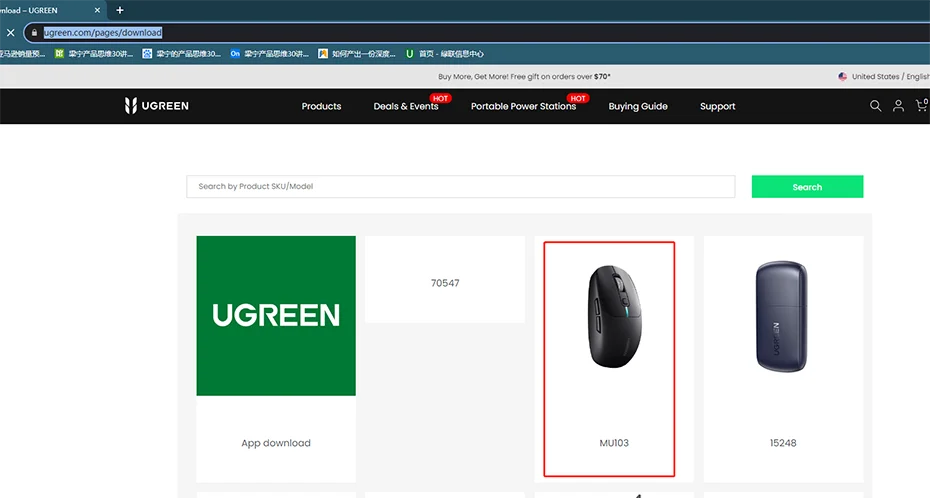Open the user account icon

(x=898, y=106)
